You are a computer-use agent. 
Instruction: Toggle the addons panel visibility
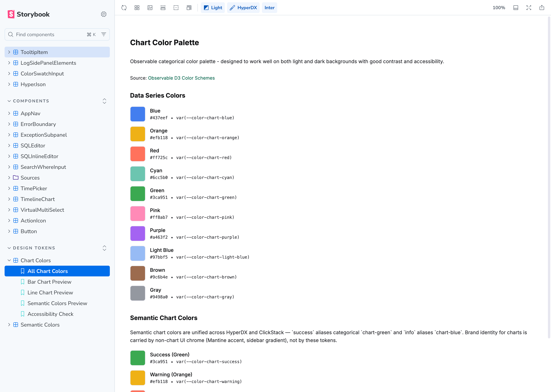coord(516,8)
